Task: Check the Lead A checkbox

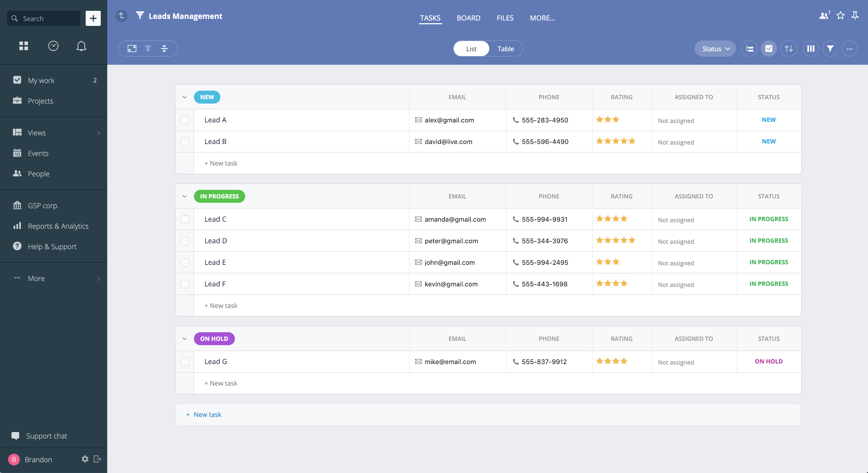Action: [185, 120]
